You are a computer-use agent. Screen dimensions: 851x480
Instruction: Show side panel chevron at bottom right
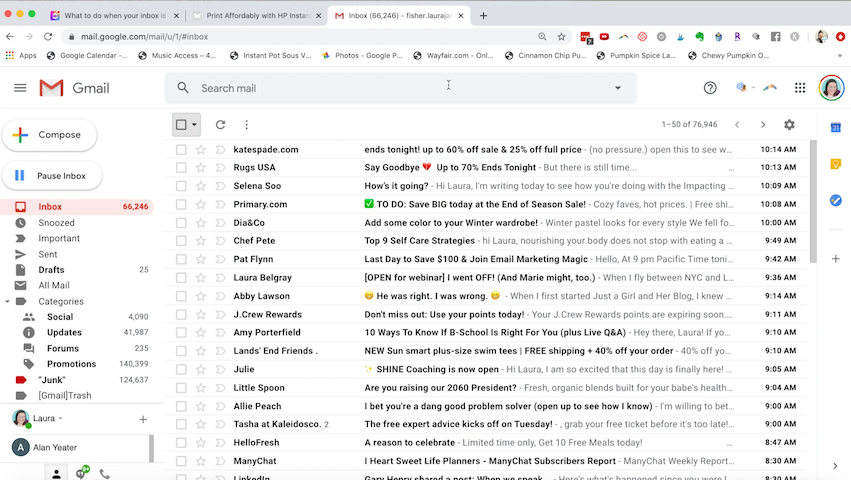click(x=835, y=466)
